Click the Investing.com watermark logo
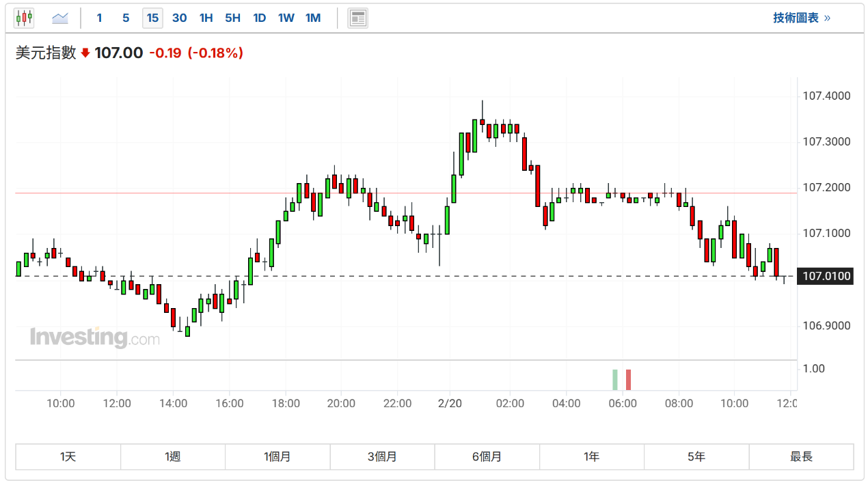Viewport: 868px width, 485px height. tap(94, 337)
